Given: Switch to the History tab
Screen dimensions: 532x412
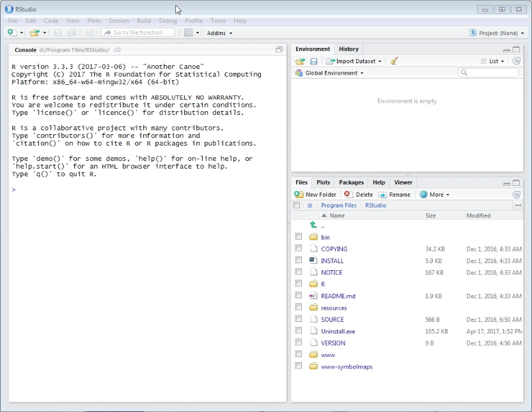Looking at the screenshot, I should [348, 49].
